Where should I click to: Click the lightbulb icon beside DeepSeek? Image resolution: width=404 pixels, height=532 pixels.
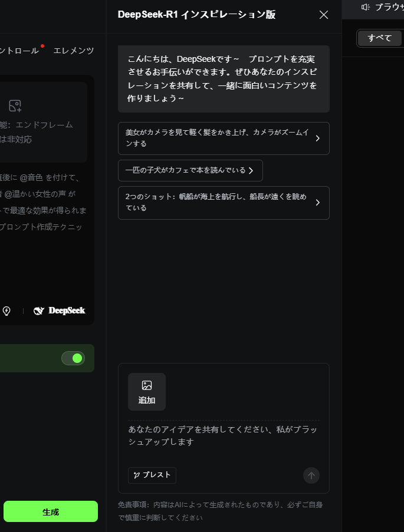tap(6, 311)
